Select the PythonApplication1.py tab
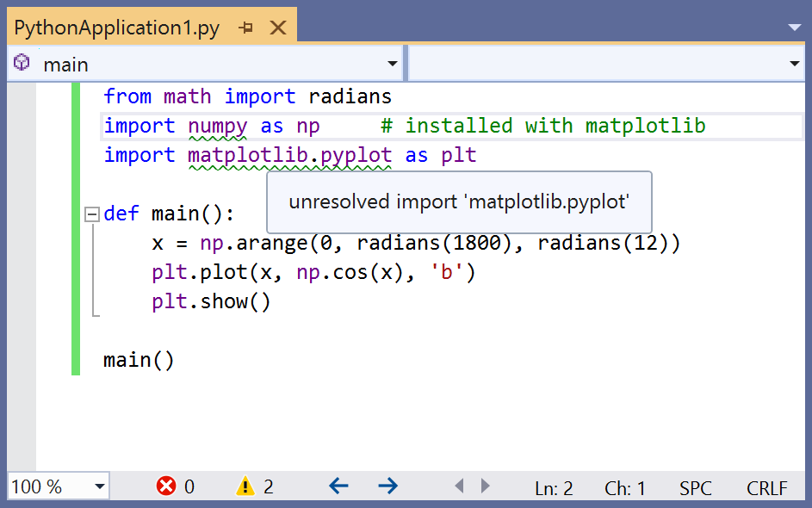The width and height of the screenshot is (812, 508). click(x=117, y=28)
